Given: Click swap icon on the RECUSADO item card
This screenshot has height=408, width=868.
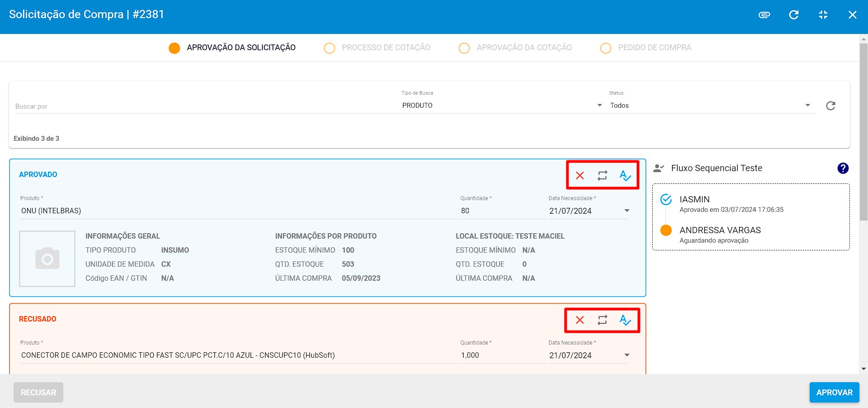Looking at the screenshot, I should point(602,320).
